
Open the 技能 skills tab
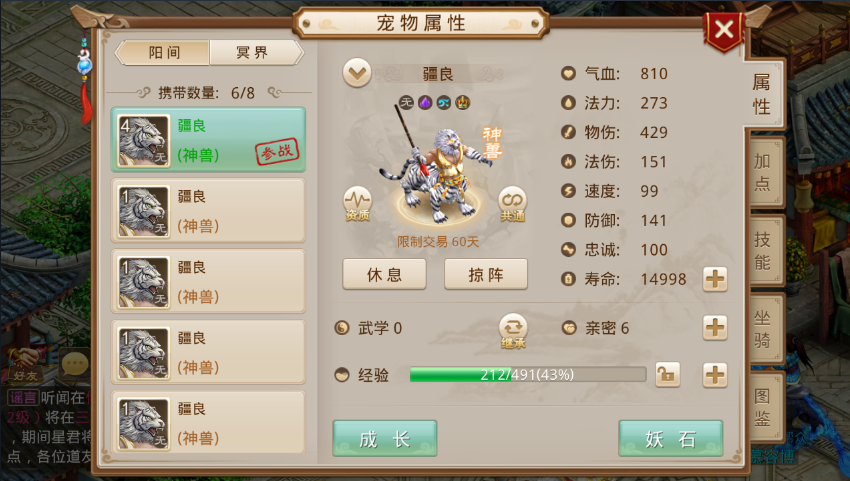click(764, 250)
